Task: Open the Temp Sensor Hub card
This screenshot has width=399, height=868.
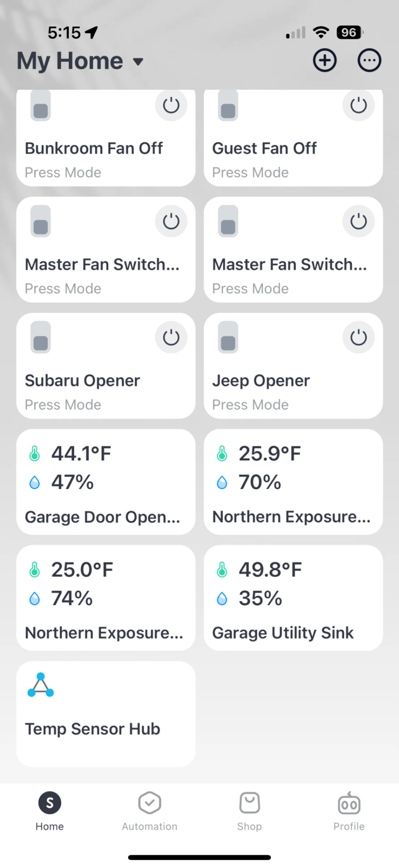Action: (x=106, y=714)
